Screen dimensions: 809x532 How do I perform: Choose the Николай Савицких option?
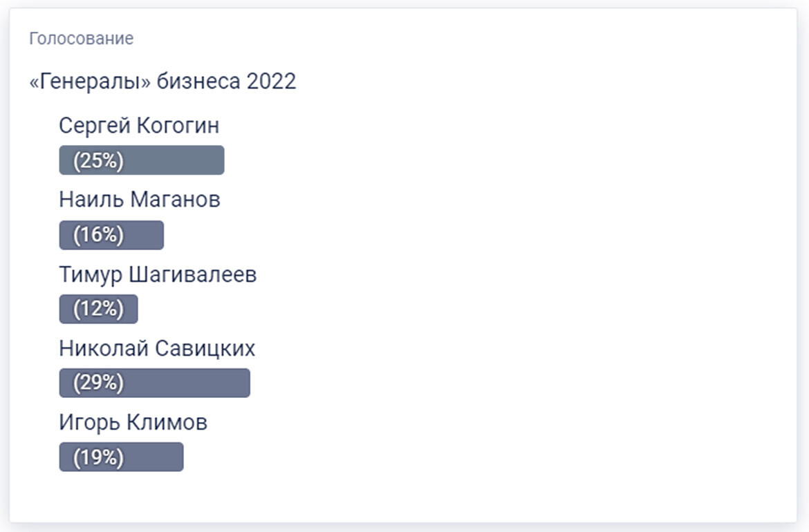(157, 348)
